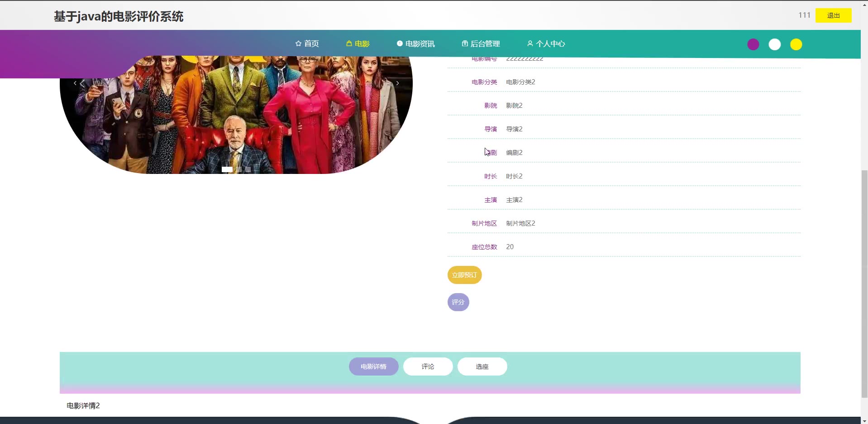Click the username 111 in the header

click(x=804, y=15)
